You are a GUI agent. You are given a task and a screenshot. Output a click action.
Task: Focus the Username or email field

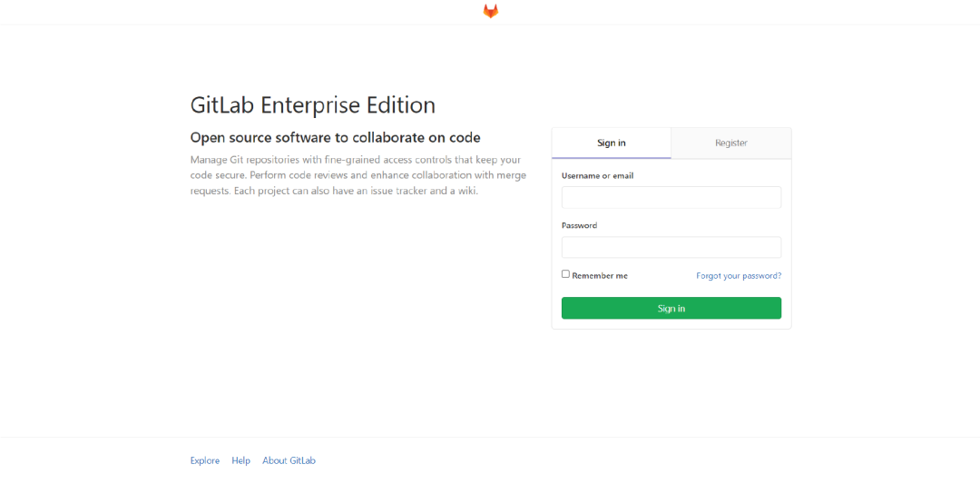coord(671,198)
